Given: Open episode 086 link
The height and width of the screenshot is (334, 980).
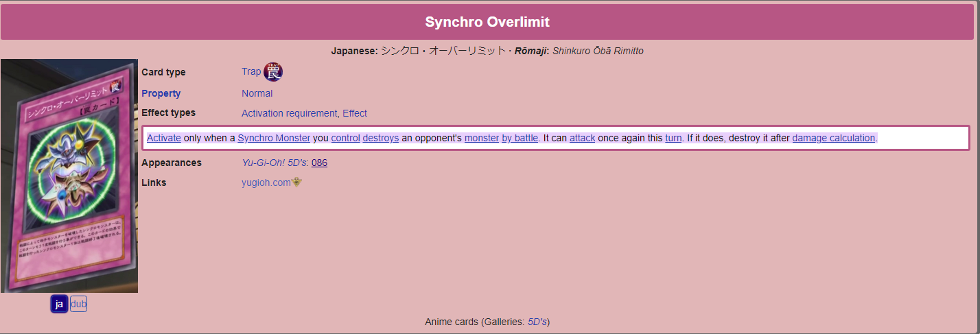Looking at the screenshot, I should (x=319, y=163).
